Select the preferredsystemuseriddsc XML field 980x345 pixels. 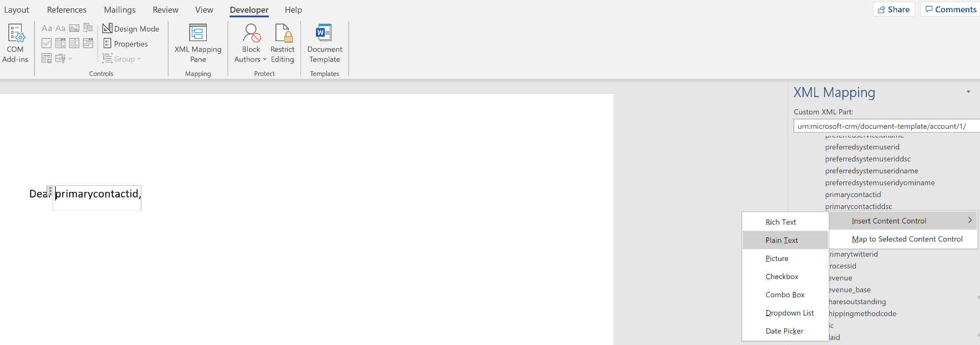pyautogui.click(x=868, y=159)
